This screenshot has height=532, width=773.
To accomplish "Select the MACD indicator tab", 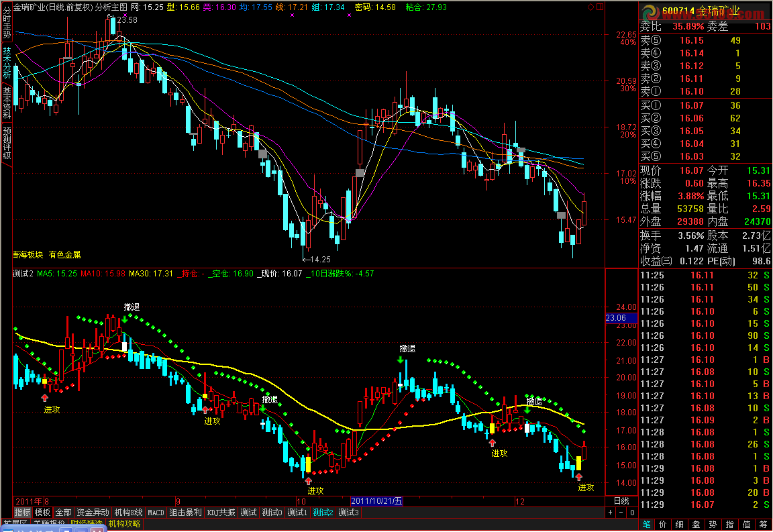I will tap(156, 513).
